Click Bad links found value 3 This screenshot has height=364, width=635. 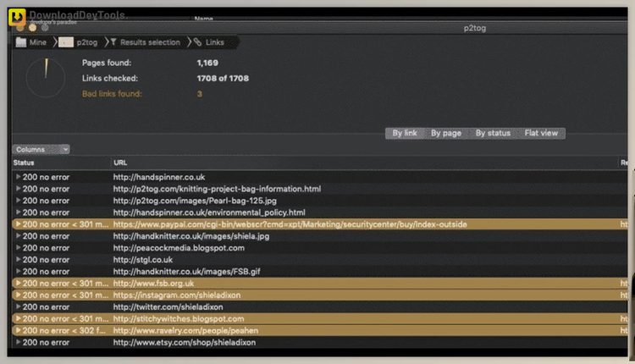(x=199, y=93)
